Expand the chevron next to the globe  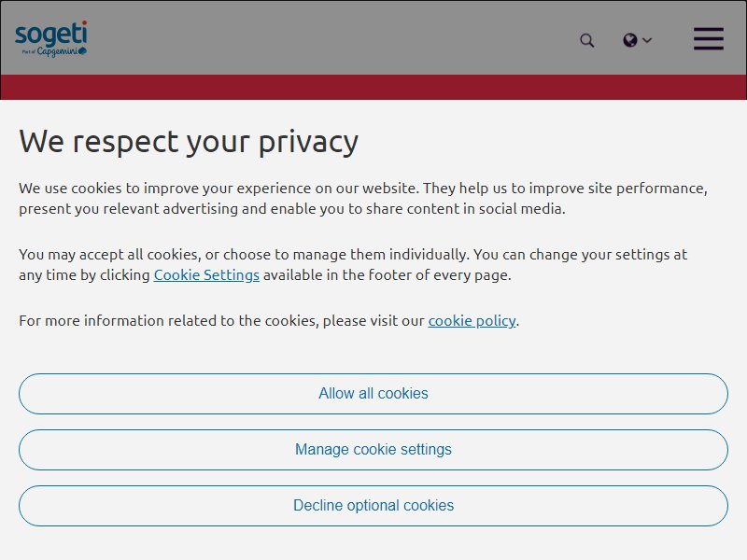tap(647, 40)
